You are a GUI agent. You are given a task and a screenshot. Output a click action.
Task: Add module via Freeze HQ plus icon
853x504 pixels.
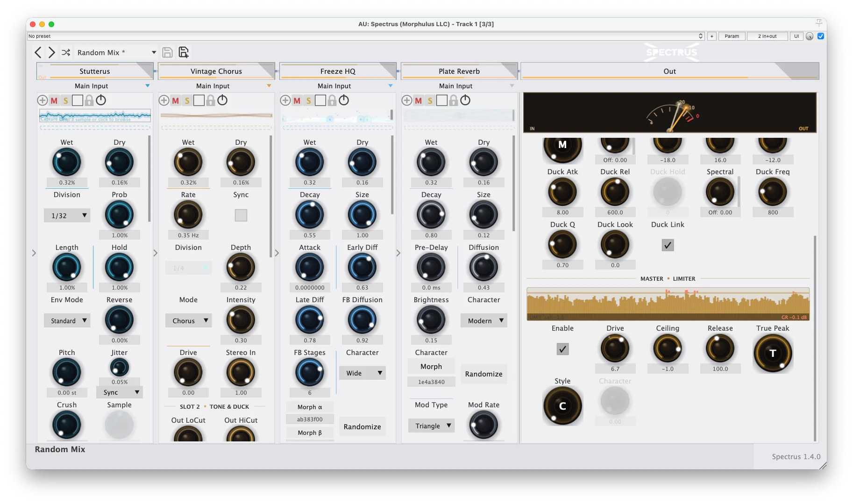(285, 100)
